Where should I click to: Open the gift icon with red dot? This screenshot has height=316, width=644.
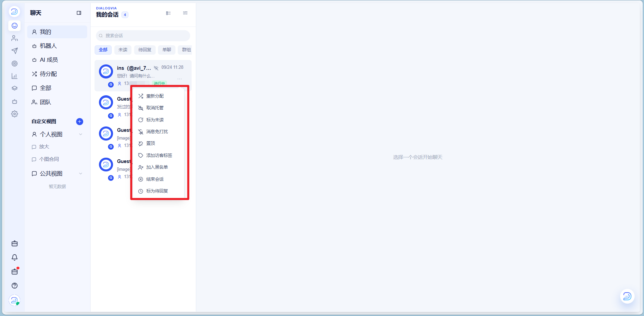[x=14, y=271]
